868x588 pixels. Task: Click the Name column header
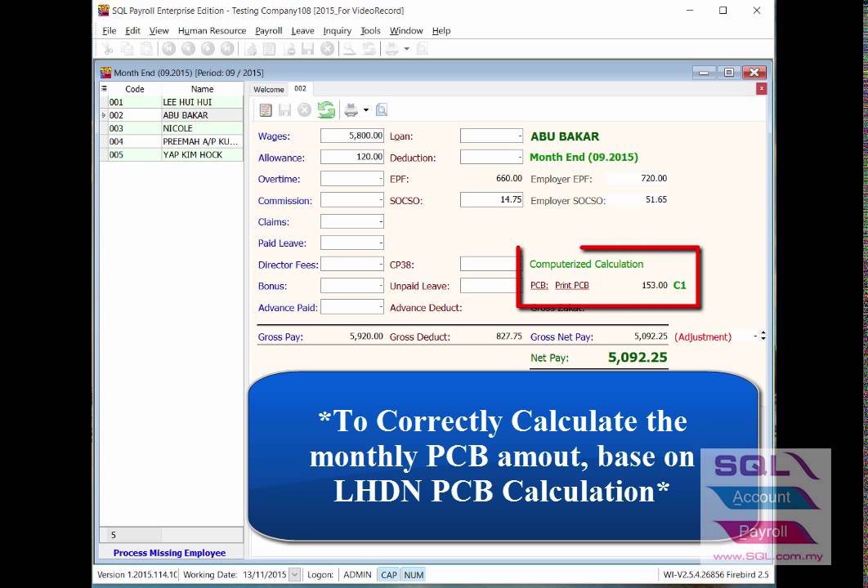click(x=202, y=89)
